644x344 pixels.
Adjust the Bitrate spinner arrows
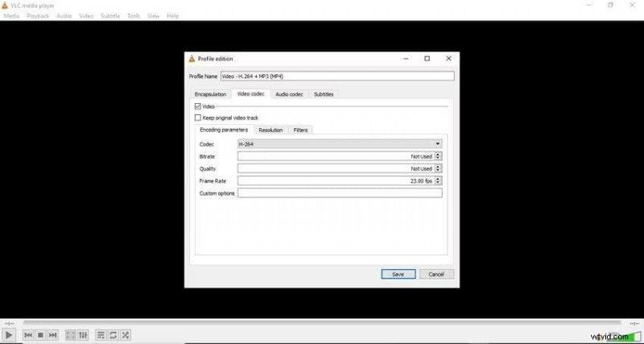pos(438,156)
